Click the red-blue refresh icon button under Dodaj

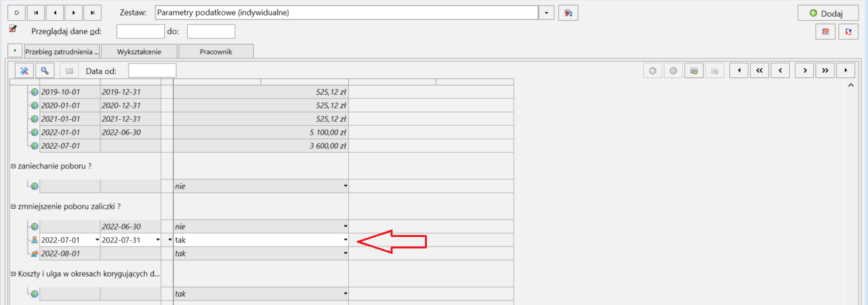pos(849,31)
